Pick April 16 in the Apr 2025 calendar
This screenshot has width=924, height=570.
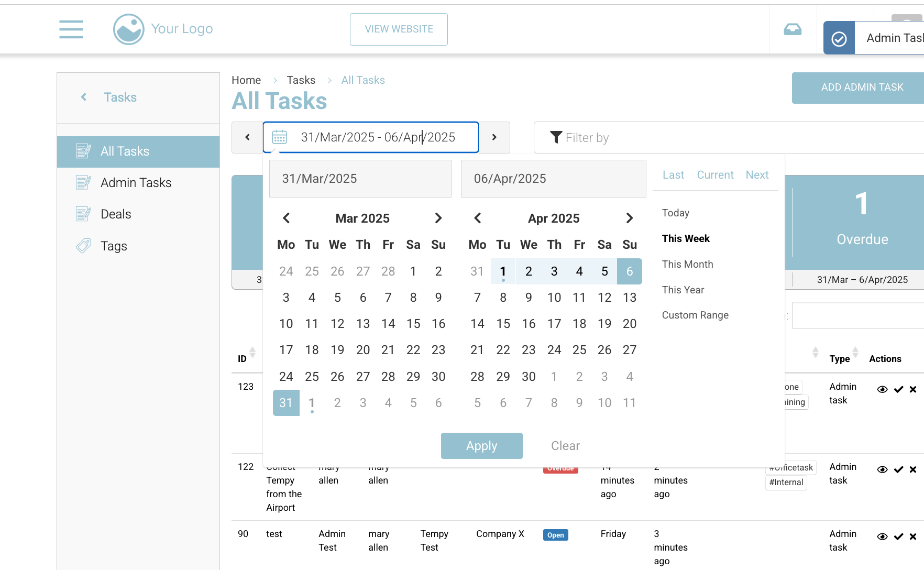(x=529, y=324)
